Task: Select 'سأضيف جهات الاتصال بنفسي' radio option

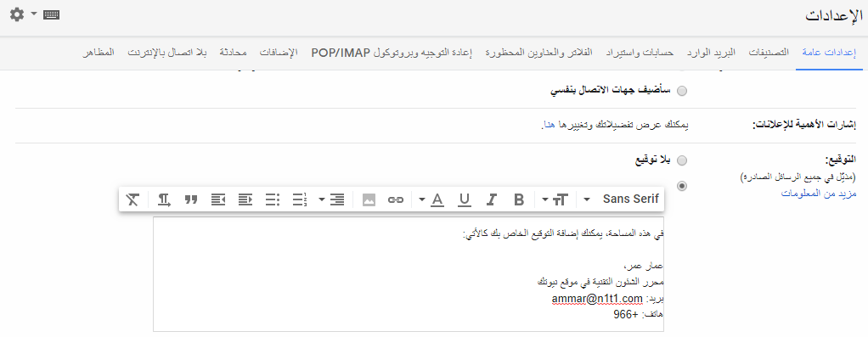Action: (x=682, y=92)
